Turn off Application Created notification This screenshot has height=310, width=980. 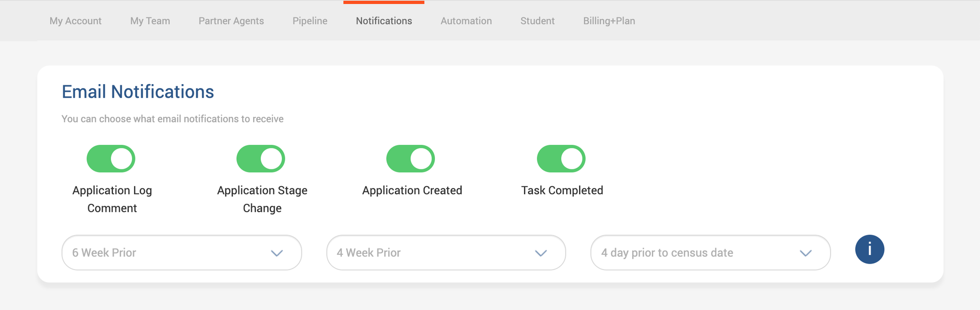coord(411,159)
